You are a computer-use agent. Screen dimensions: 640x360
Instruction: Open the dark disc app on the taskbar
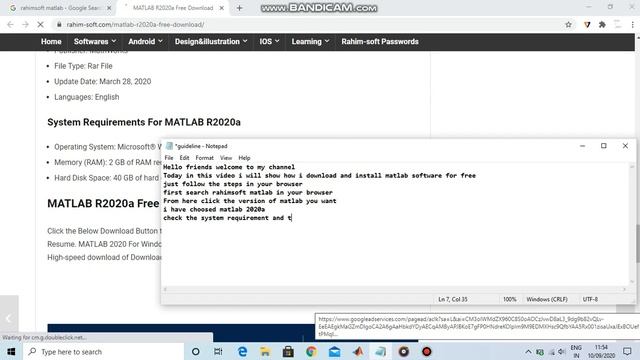[404, 352]
